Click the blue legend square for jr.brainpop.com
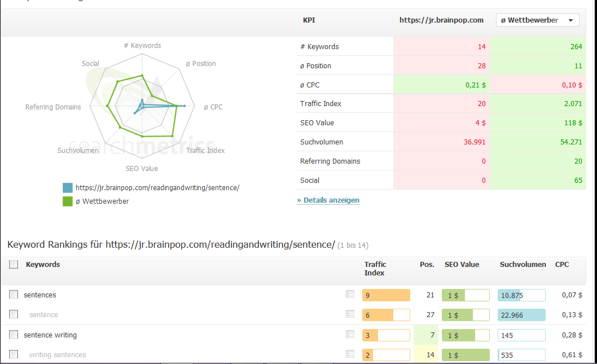The height and width of the screenshot is (364, 597). click(67, 187)
